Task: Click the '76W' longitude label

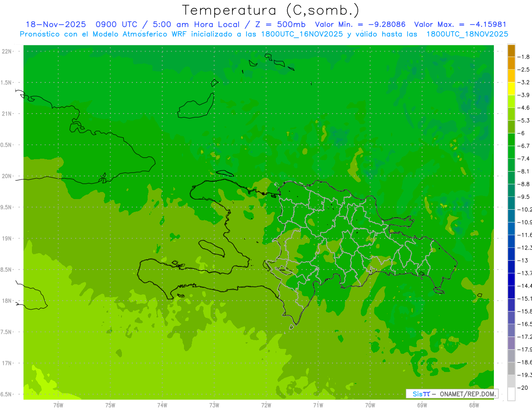Action: pyautogui.click(x=58, y=405)
